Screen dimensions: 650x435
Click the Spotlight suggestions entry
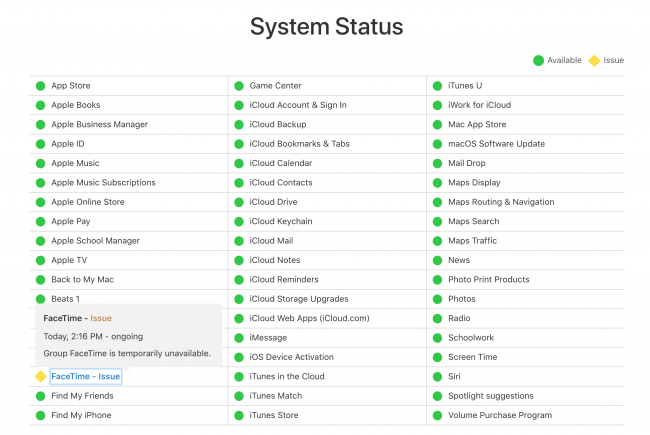[490, 396]
